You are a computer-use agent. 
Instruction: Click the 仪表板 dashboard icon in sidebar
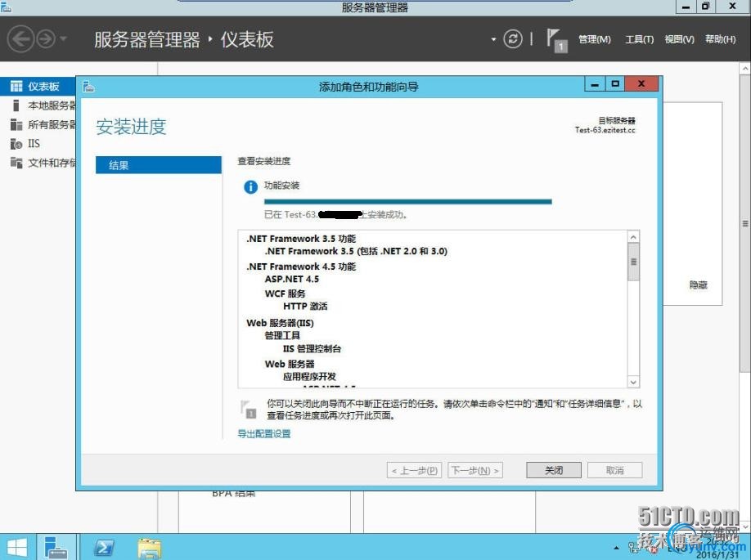tap(16, 86)
